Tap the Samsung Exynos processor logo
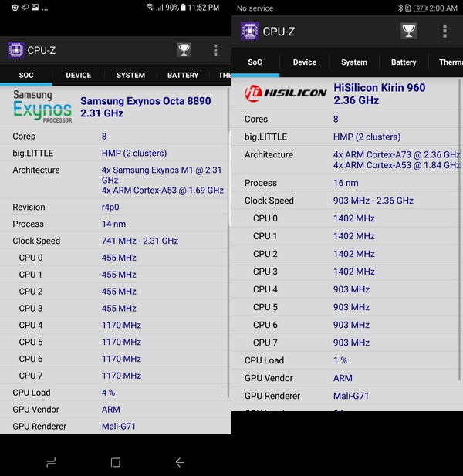 42,107
